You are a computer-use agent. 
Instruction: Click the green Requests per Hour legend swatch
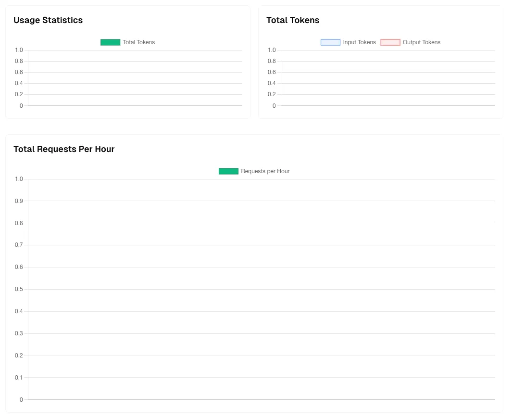(x=228, y=171)
